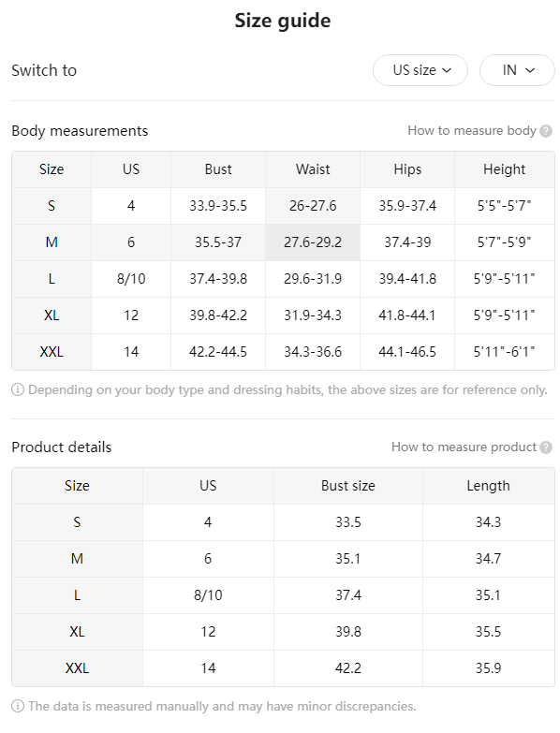Viewport: 560px width, 733px height.
Task: Click the Bust size column header
Action: click(x=348, y=486)
